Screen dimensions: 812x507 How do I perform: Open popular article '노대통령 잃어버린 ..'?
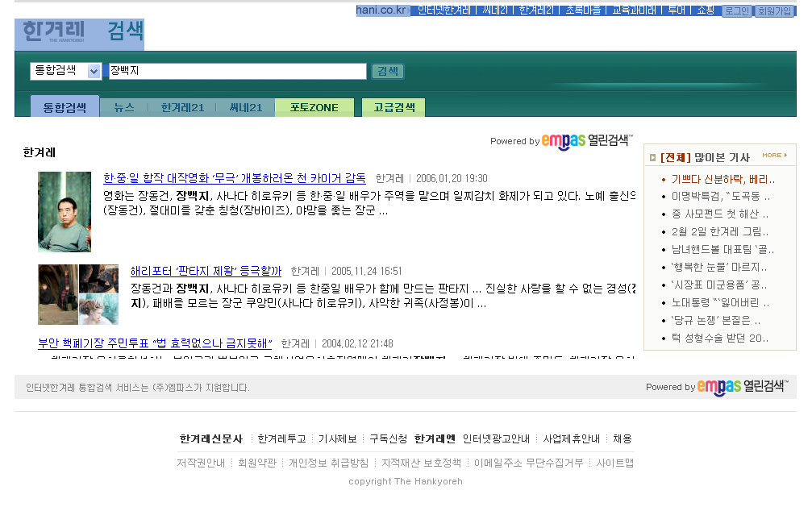pyautogui.click(x=720, y=302)
